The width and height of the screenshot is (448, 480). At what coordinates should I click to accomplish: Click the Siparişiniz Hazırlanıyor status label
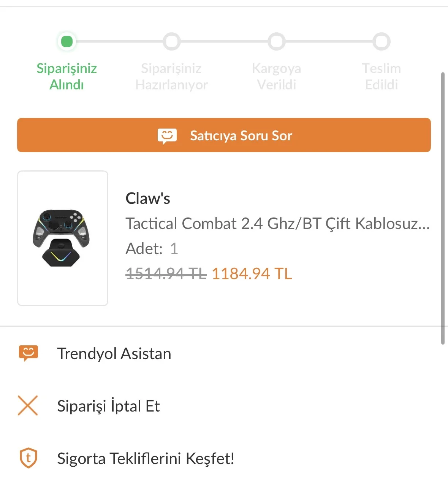coord(171,76)
